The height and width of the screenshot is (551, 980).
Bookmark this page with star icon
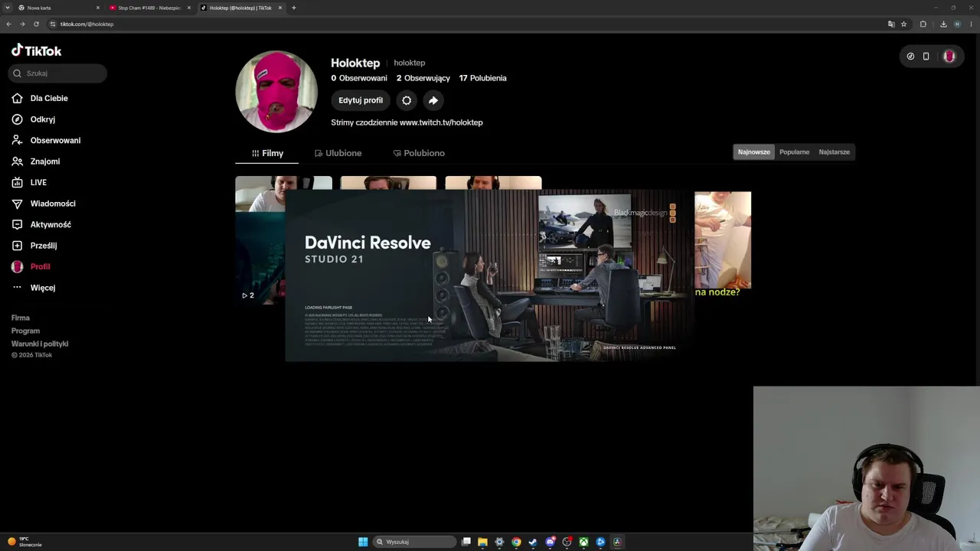coord(903,24)
